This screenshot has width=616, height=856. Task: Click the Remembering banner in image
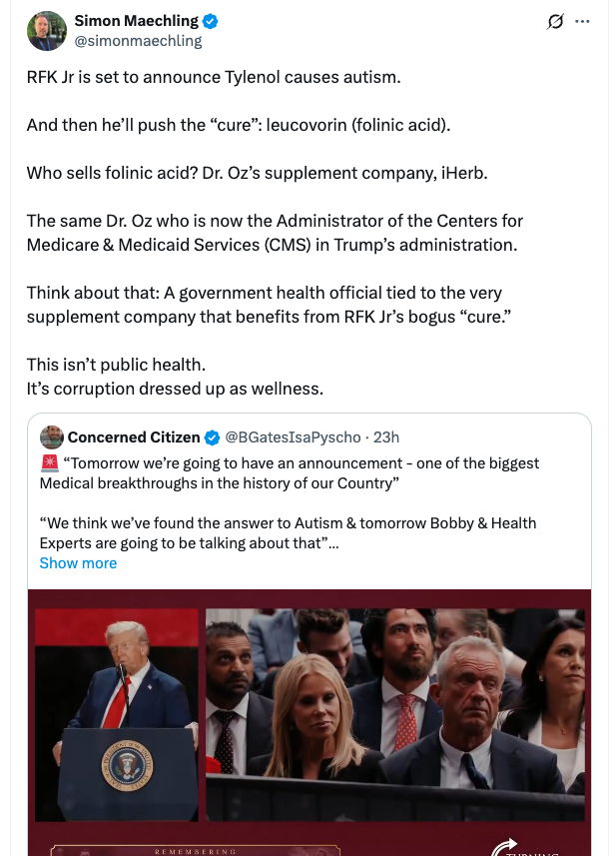[x=196, y=850]
